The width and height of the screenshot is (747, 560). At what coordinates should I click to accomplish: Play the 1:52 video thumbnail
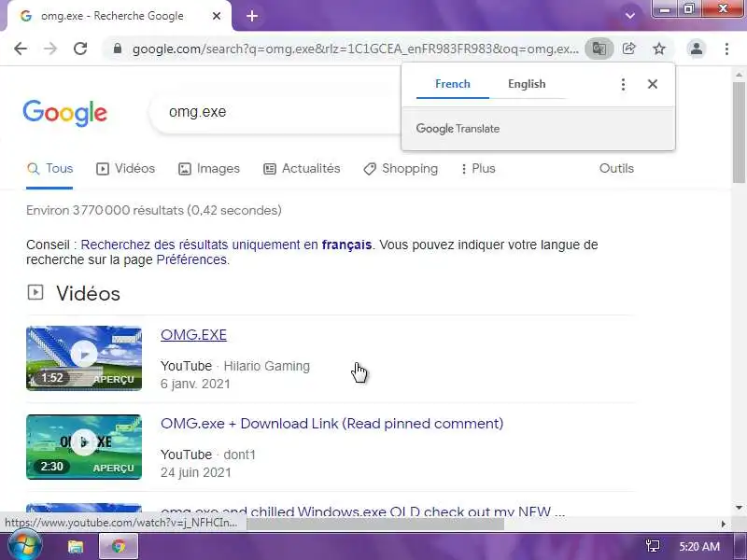84,358
